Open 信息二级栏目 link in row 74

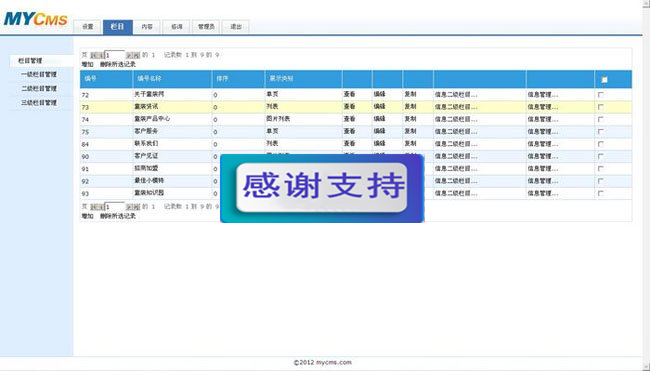[456, 119]
